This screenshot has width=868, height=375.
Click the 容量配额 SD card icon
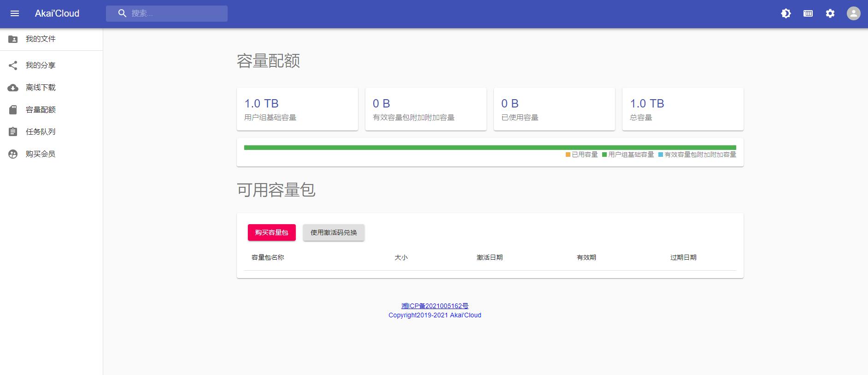(x=13, y=110)
